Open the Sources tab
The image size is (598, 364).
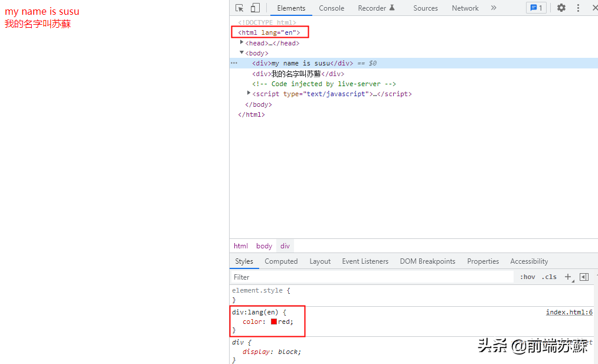(x=425, y=8)
